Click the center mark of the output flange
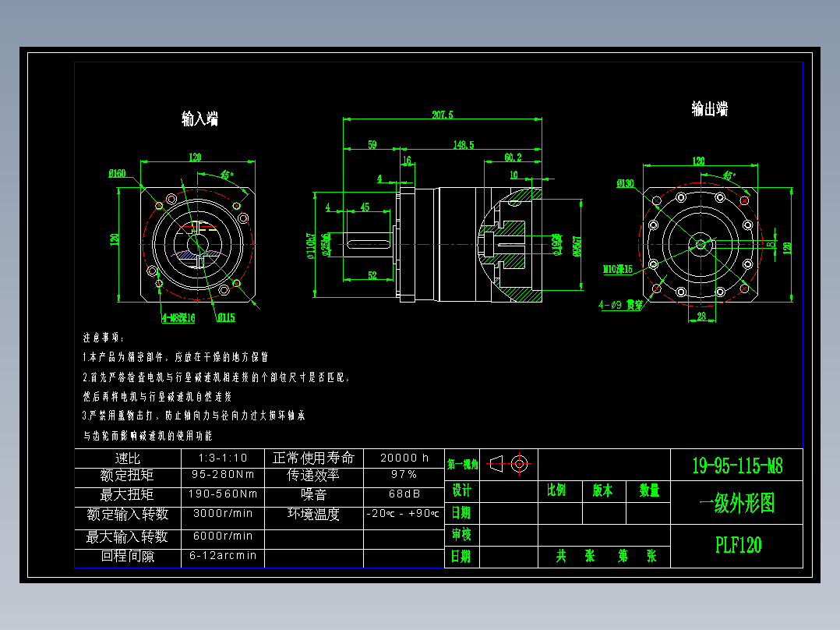Image resolution: width=840 pixels, height=630 pixels. coord(701,246)
